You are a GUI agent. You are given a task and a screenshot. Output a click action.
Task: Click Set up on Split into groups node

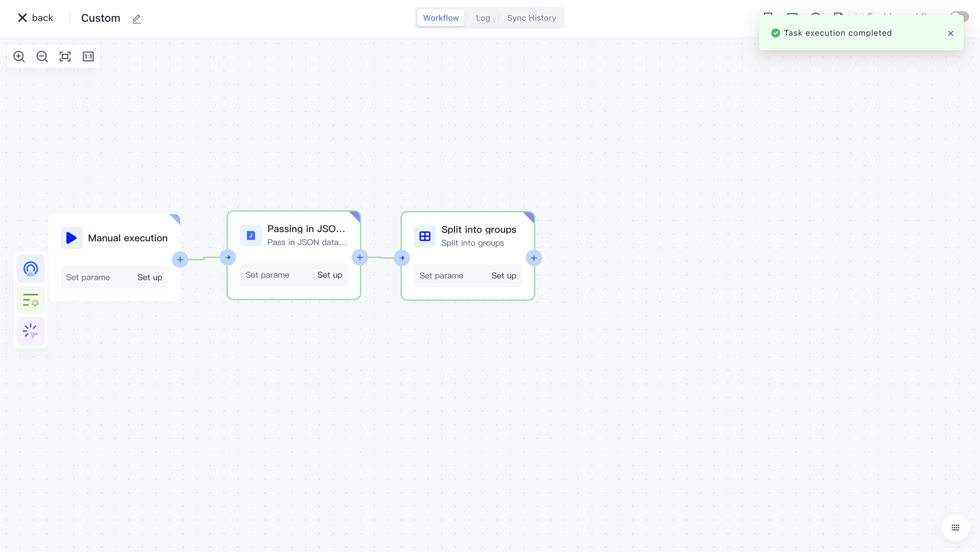(x=504, y=276)
